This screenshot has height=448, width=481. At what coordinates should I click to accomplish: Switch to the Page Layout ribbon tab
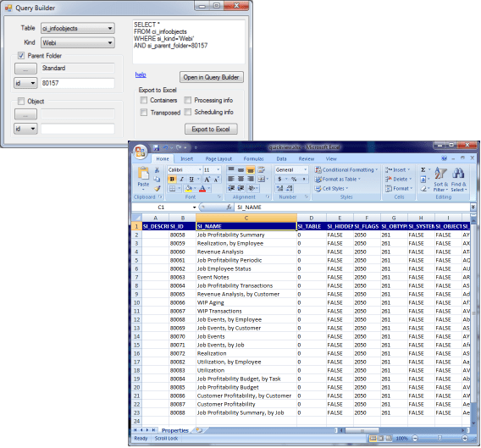point(218,158)
